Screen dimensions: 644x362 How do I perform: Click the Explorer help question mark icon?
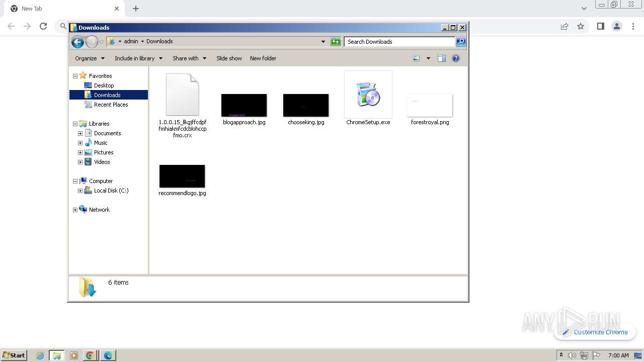point(456,58)
